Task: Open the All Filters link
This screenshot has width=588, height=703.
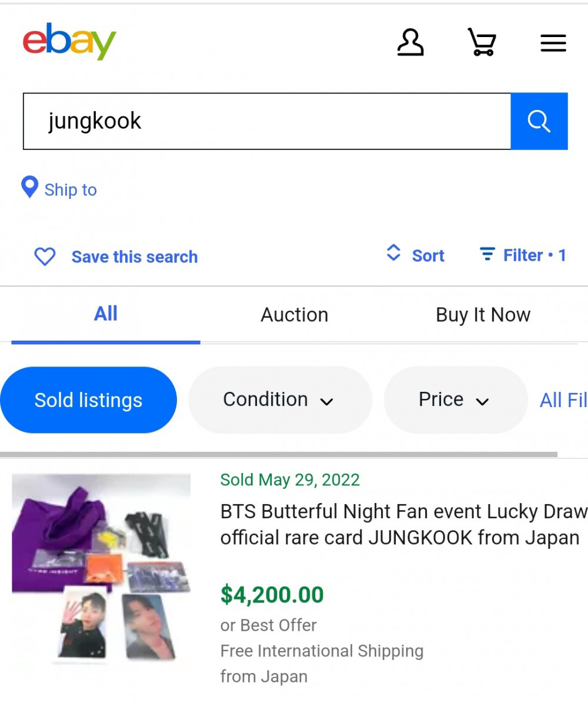Action: (x=563, y=400)
